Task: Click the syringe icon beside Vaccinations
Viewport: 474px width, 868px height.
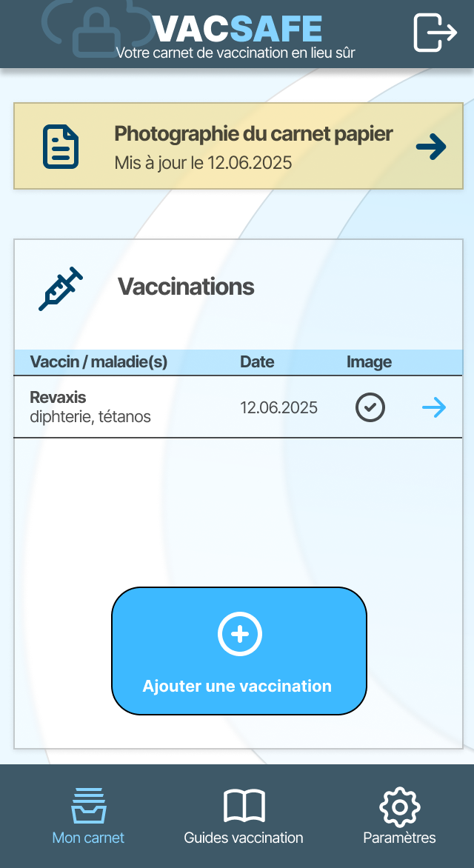Action: [61, 289]
